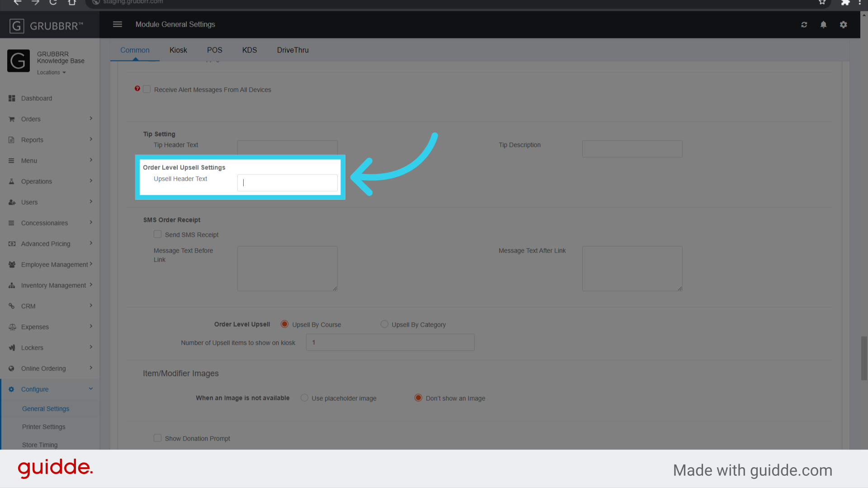Open the CRM menu item
The image size is (868, 488).
[28, 306]
